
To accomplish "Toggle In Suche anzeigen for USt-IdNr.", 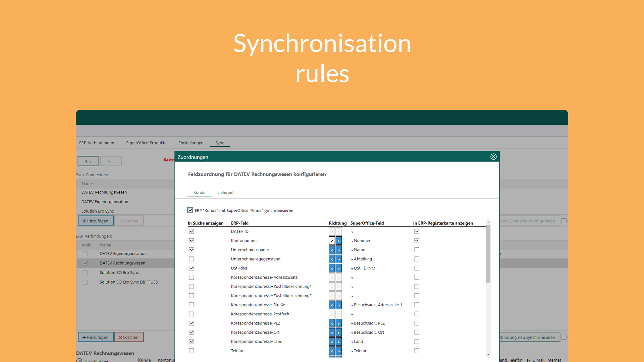I will pyautogui.click(x=192, y=268).
